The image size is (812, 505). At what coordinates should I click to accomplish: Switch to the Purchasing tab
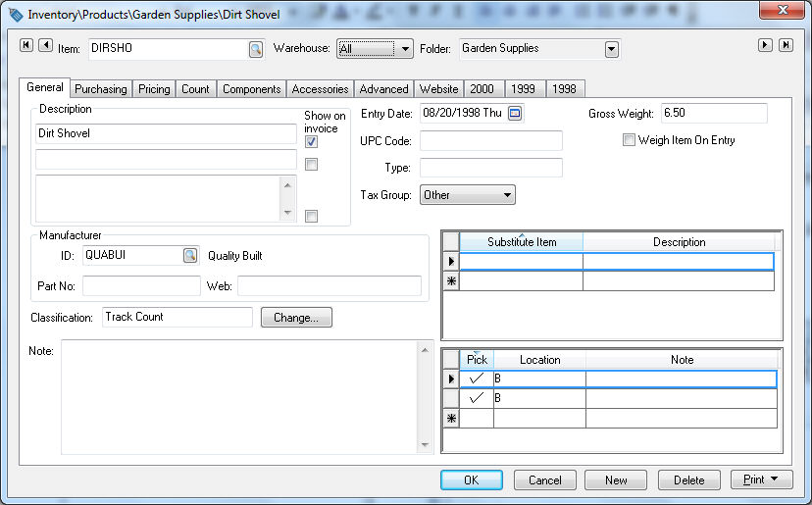pos(101,89)
